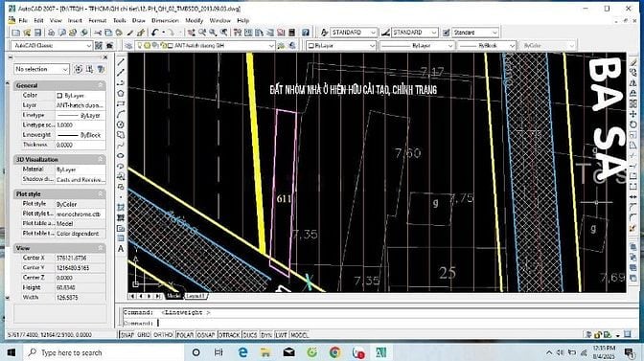
Task: Open the Format menu
Action: point(98,20)
